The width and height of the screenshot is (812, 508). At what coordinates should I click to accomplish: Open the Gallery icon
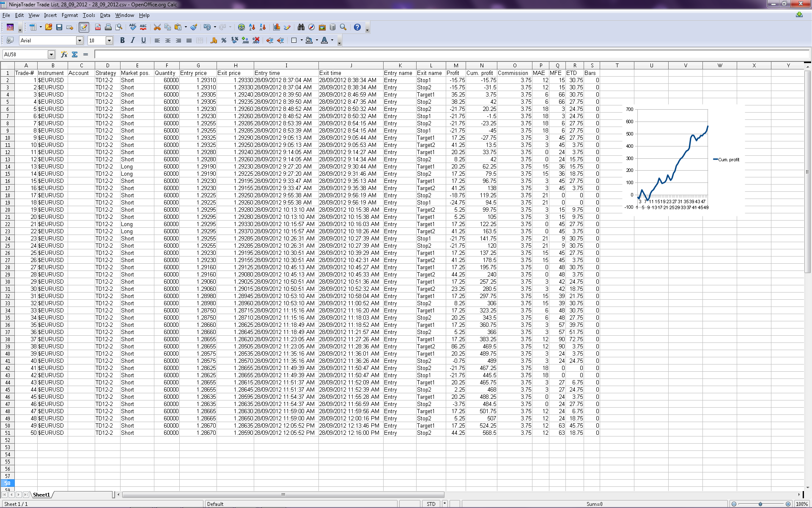(322, 27)
